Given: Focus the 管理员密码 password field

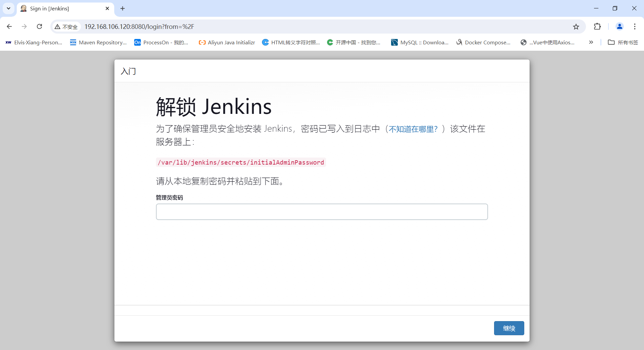Looking at the screenshot, I should click(x=322, y=212).
